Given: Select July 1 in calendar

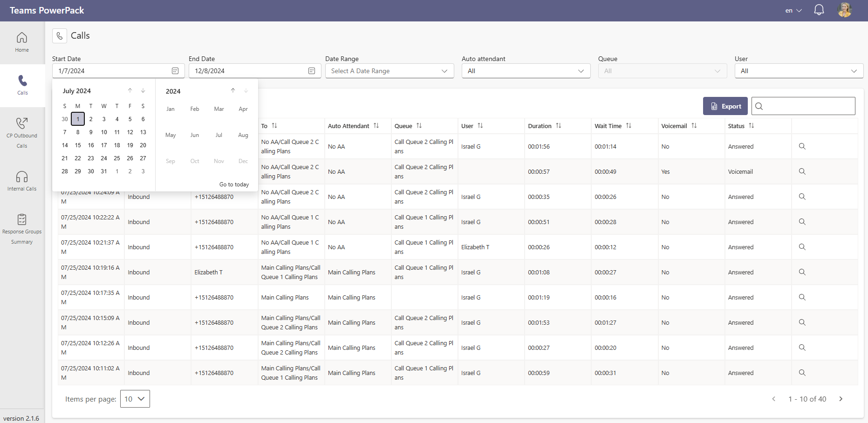Looking at the screenshot, I should click(78, 119).
